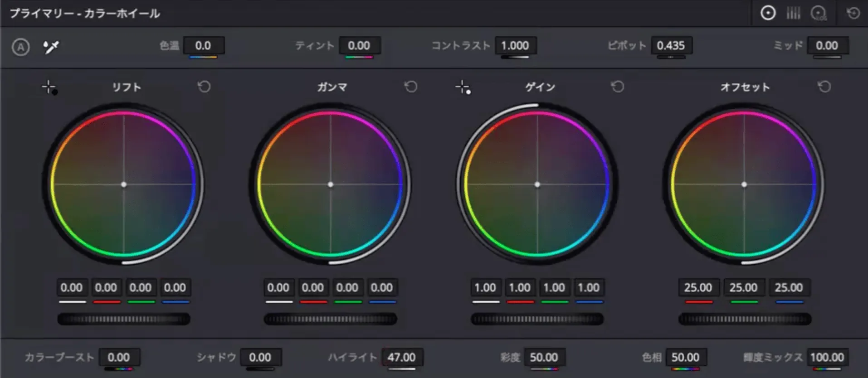Reset the ガンマ color wheel
This screenshot has width=868, height=378.
tap(411, 87)
